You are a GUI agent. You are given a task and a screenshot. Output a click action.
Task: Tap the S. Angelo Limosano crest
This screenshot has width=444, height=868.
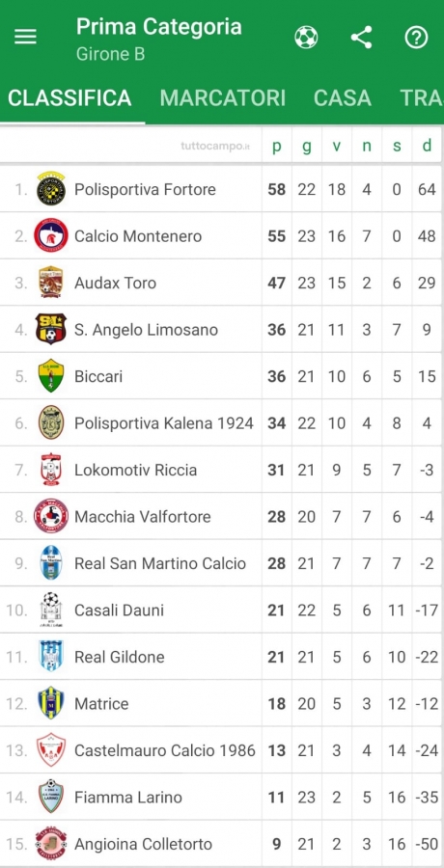[x=51, y=330]
